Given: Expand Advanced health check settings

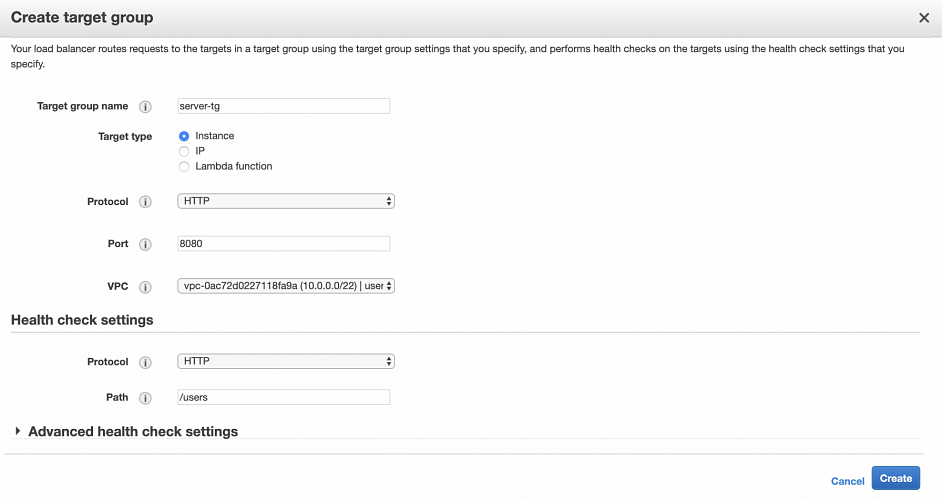Looking at the screenshot, I should 18,431.
